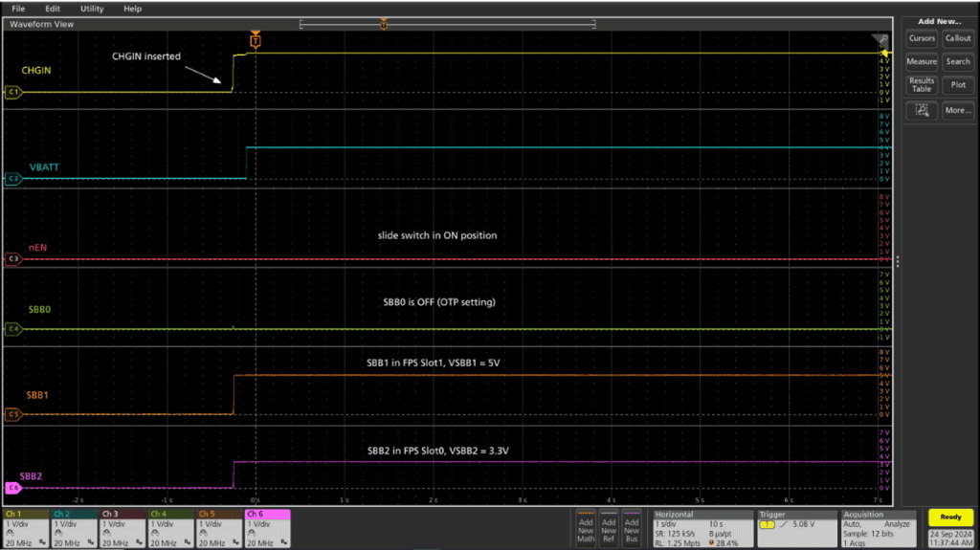Select the C1 CHGIN channel handle
Image resolution: width=980 pixels, height=550 pixels.
click(12, 93)
